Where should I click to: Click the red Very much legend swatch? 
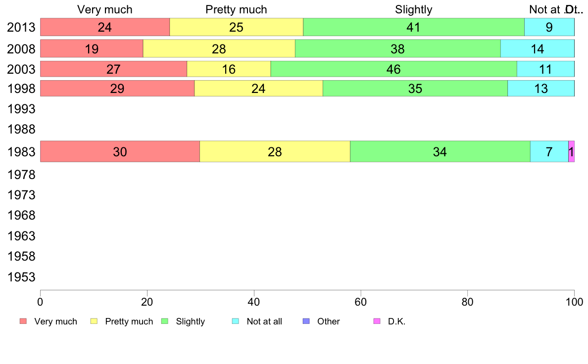(23, 321)
